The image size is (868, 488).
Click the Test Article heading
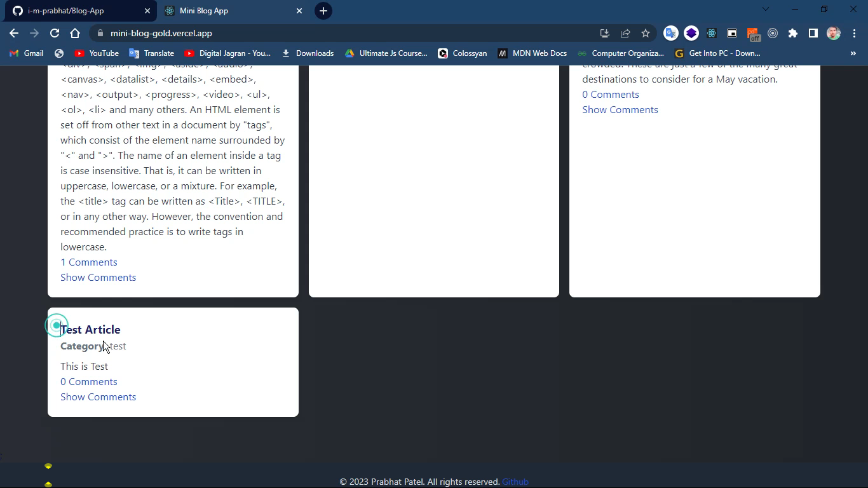(90, 329)
